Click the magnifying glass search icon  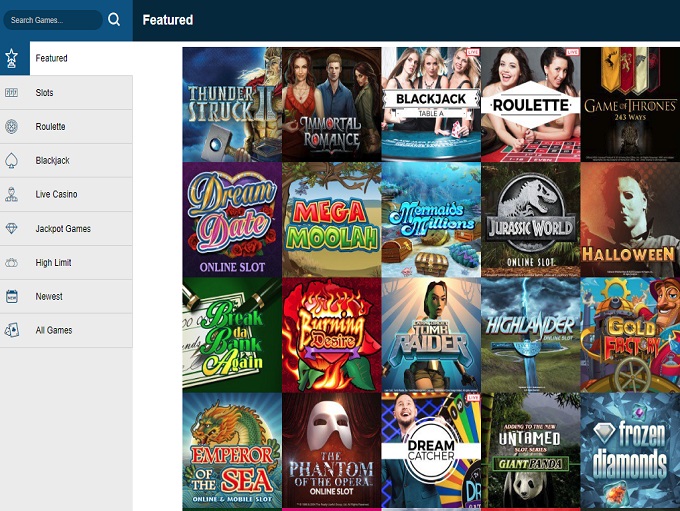(114, 19)
